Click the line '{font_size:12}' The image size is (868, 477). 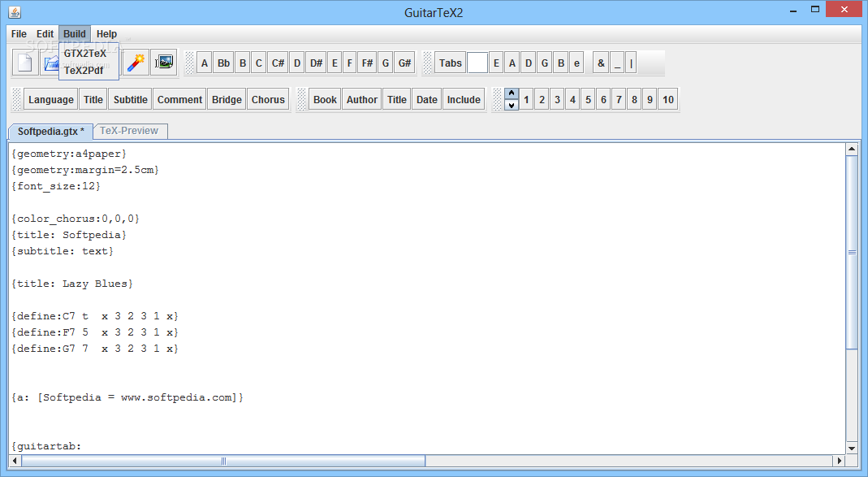pos(56,186)
